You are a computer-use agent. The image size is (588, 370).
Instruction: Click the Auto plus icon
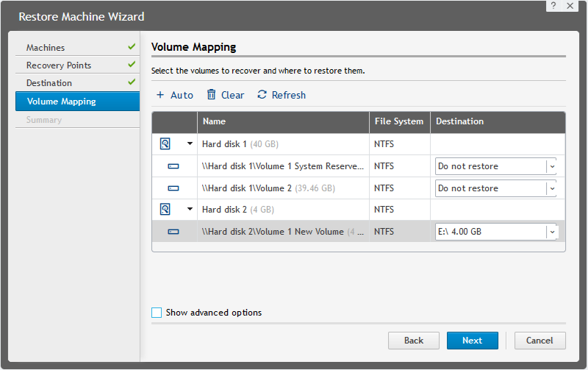160,95
